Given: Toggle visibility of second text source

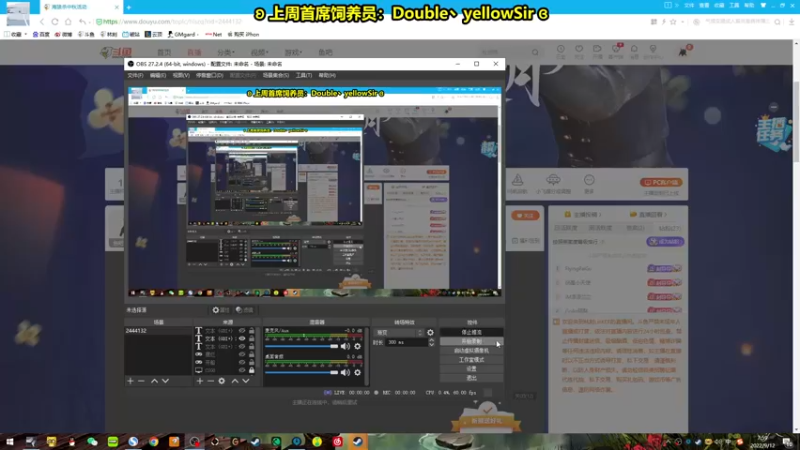Looking at the screenshot, I should (242, 338).
